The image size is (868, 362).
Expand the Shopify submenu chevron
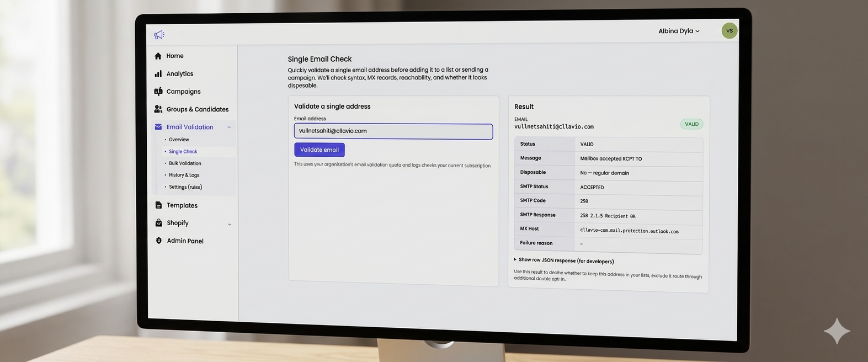230,224
